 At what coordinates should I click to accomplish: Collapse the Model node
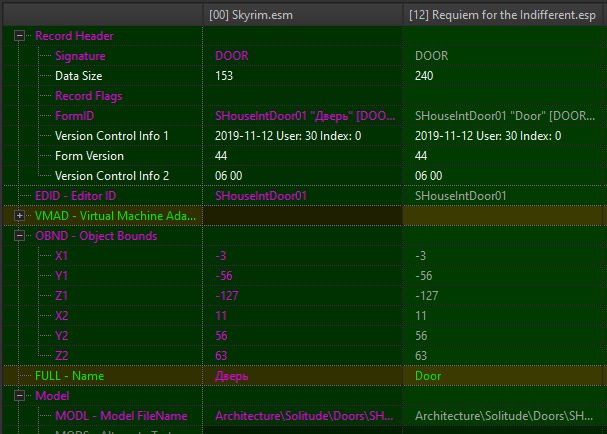click(19, 396)
